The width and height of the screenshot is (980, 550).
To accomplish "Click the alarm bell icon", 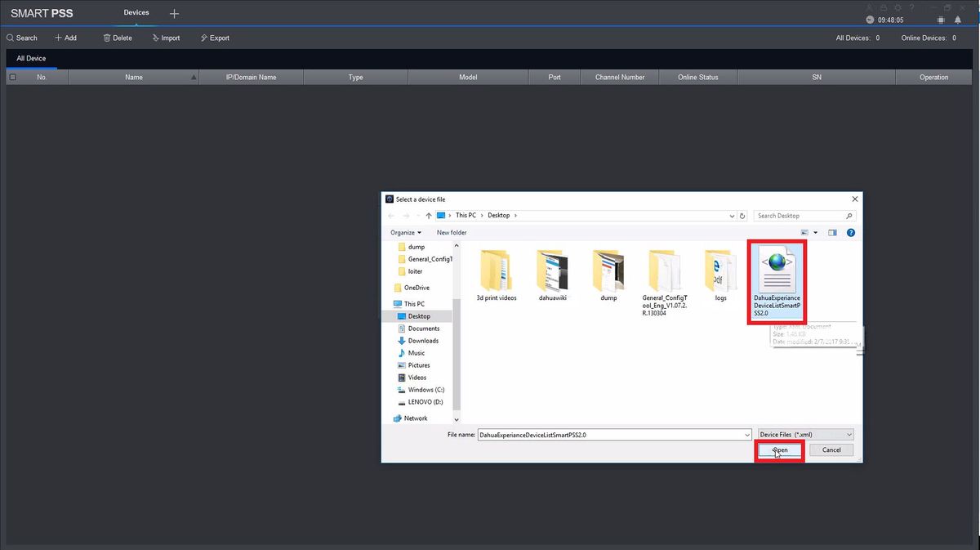I will (x=958, y=20).
